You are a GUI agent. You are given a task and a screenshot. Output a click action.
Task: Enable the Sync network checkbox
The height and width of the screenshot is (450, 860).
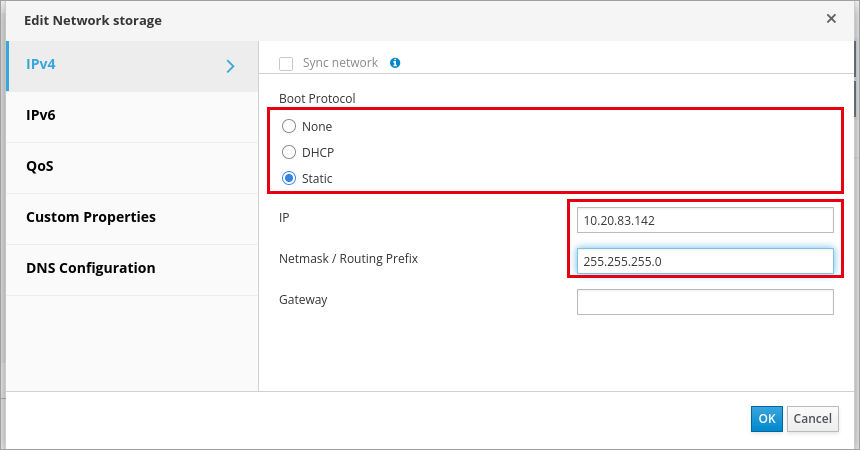tap(286, 64)
